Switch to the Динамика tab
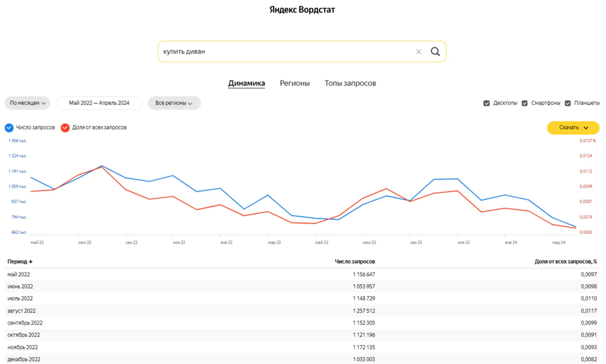Viewport: 606px width, 364px height. [246, 83]
